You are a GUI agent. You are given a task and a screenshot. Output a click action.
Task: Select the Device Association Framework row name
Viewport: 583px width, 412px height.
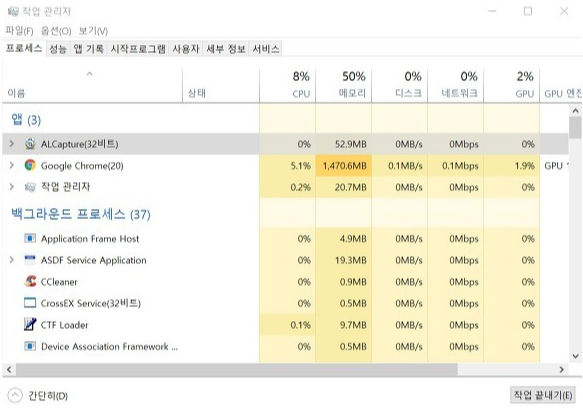109,347
